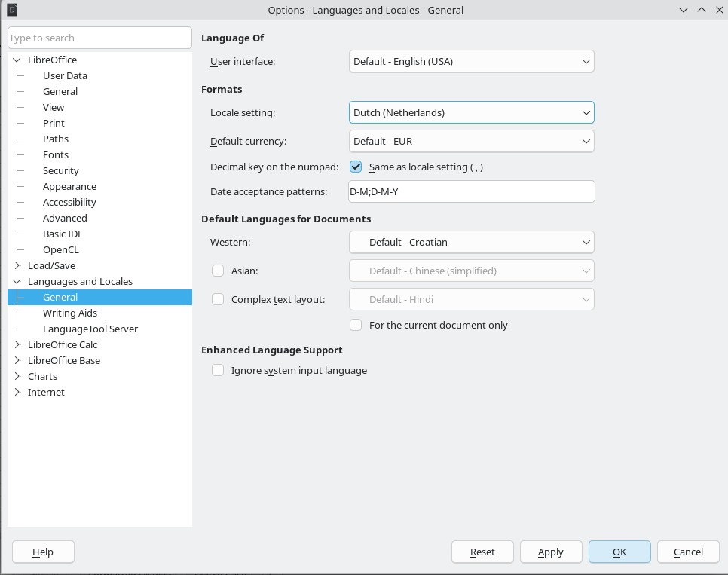Click the Help button
The height and width of the screenshot is (575, 728).
click(43, 552)
